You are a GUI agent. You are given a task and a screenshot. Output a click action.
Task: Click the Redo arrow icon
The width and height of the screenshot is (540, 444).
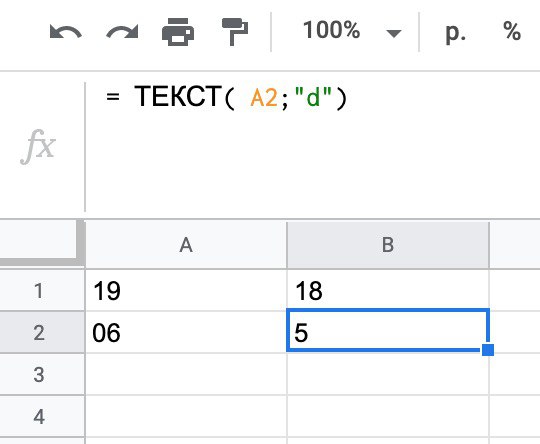pyautogui.click(x=122, y=32)
